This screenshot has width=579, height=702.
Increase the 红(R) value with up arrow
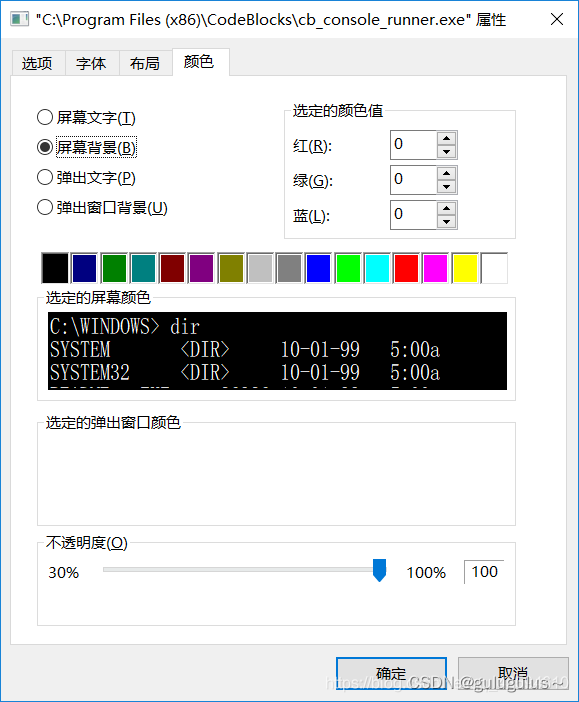coord(446,138)
